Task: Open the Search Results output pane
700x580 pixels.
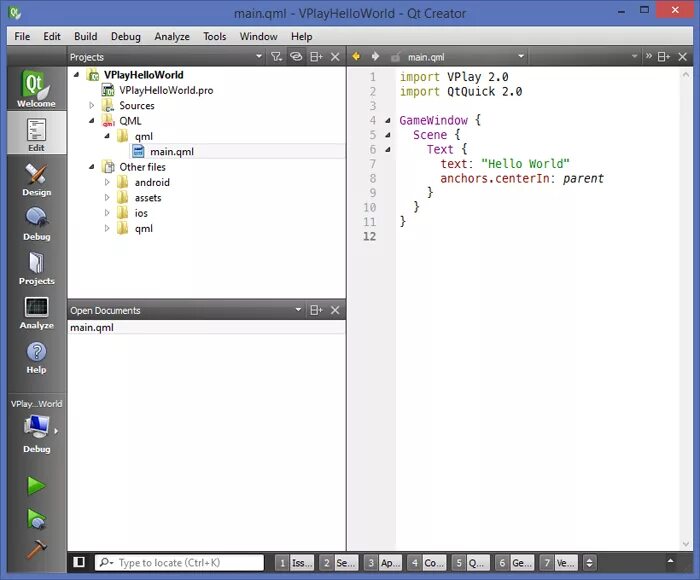Action: click(x=339, y=563)
